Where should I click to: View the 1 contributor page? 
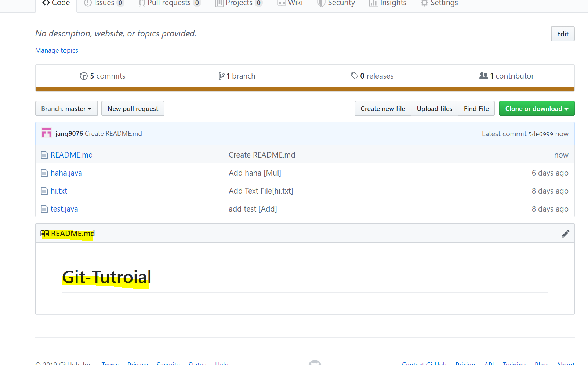(x=507, y=76)
